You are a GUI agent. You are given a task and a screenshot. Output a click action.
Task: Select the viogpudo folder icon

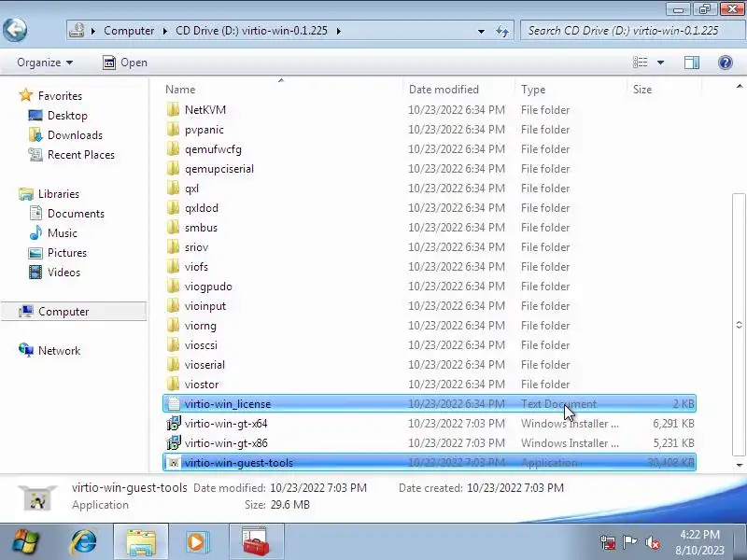point(173,286)
